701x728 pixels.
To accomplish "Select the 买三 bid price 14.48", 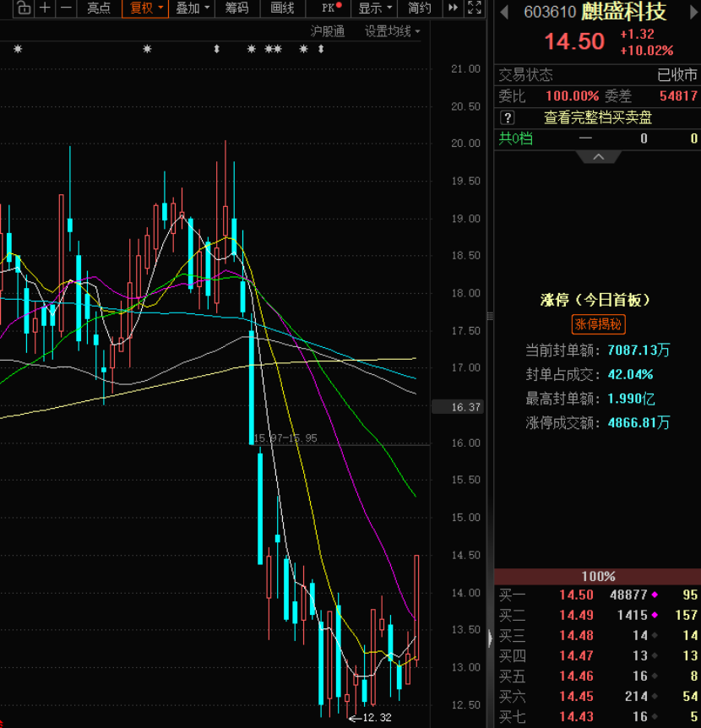I will 576,636.
